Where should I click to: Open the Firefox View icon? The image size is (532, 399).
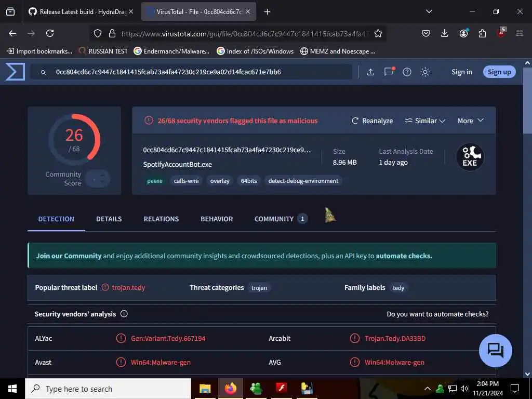coord(10,11)
